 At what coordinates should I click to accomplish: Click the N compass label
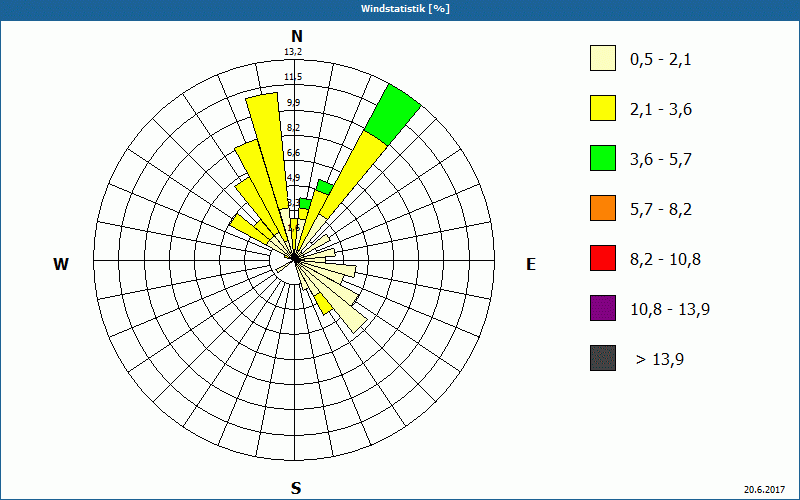click(296, 36)
